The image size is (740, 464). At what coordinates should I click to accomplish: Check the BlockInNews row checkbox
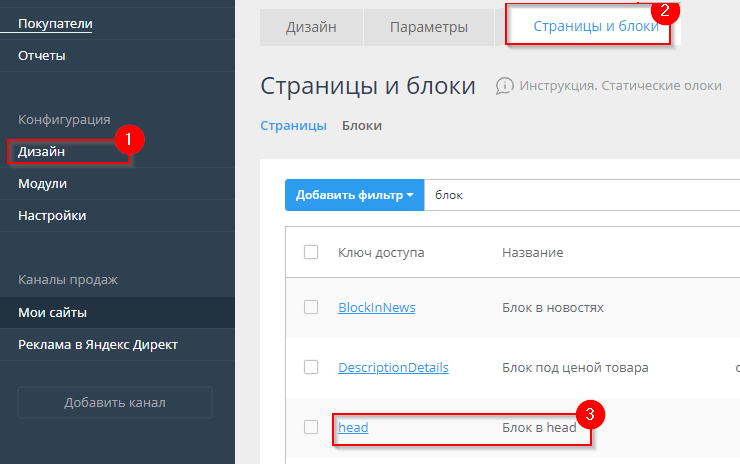coord(311,307)
